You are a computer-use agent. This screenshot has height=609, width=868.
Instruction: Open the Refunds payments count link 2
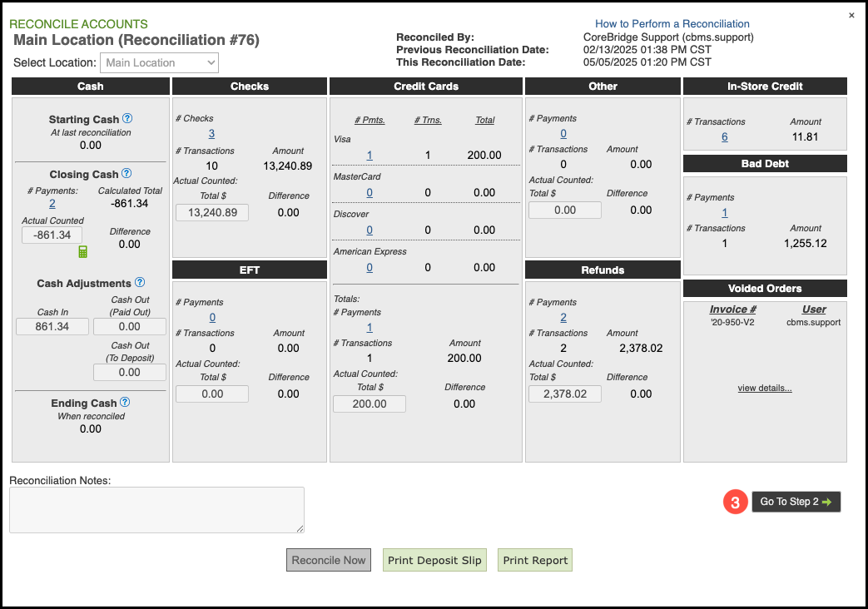pyautogui.click(x=563, y=317)
